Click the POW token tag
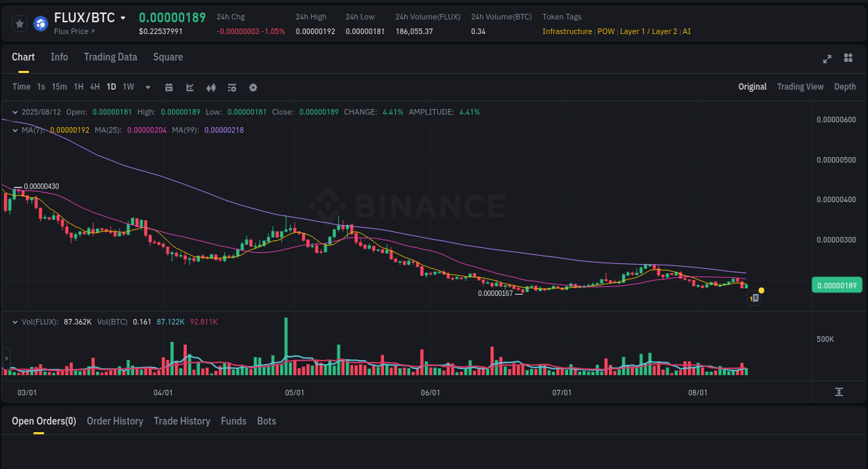Viewport: 868px width, 469px height. tap(606, 31)
